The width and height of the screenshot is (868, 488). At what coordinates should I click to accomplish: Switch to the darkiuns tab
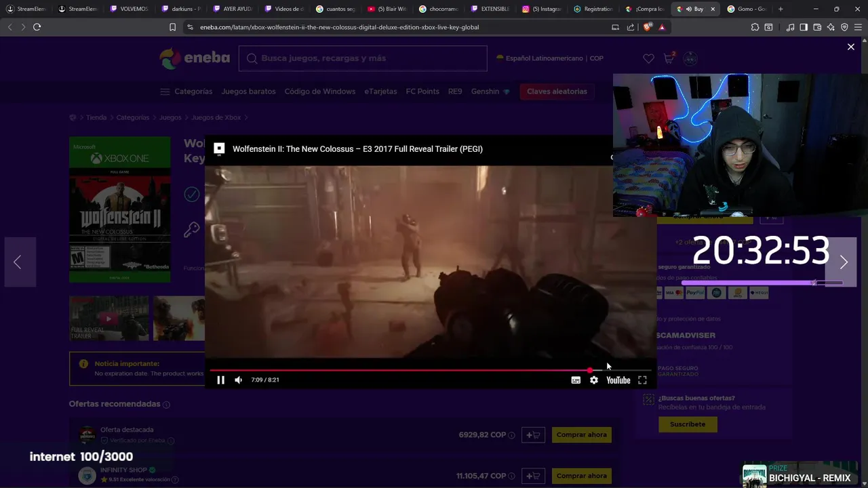point(180,9)
